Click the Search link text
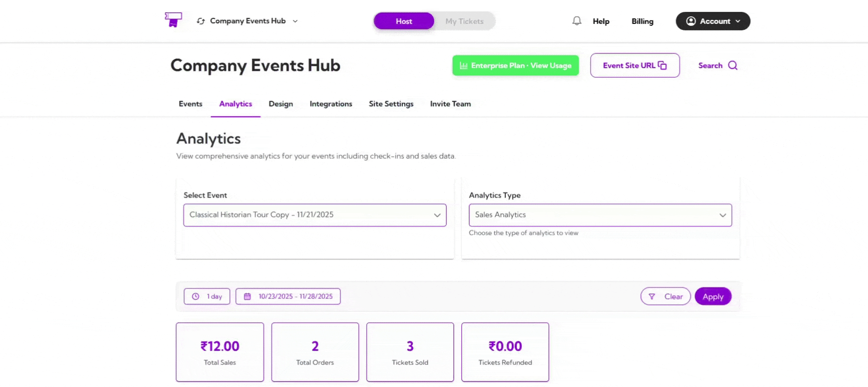Image resolution: width=868 pixels, height=387 pixels. pos(710,66)
